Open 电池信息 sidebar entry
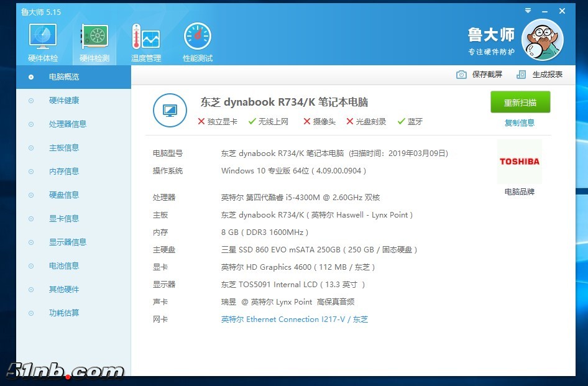This screenshot has height=386, width=588. pyautogui.click(x=64, y=266)
